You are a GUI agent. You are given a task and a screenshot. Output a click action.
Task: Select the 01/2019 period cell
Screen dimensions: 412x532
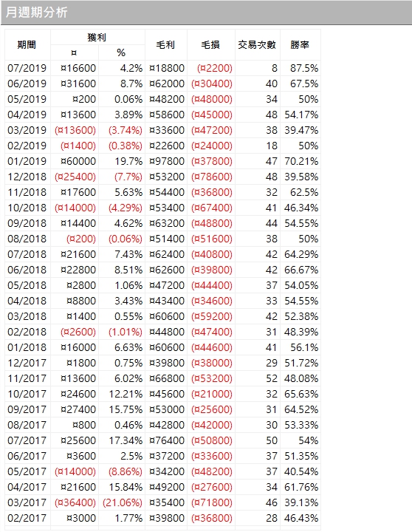click(x=27, y=161)
